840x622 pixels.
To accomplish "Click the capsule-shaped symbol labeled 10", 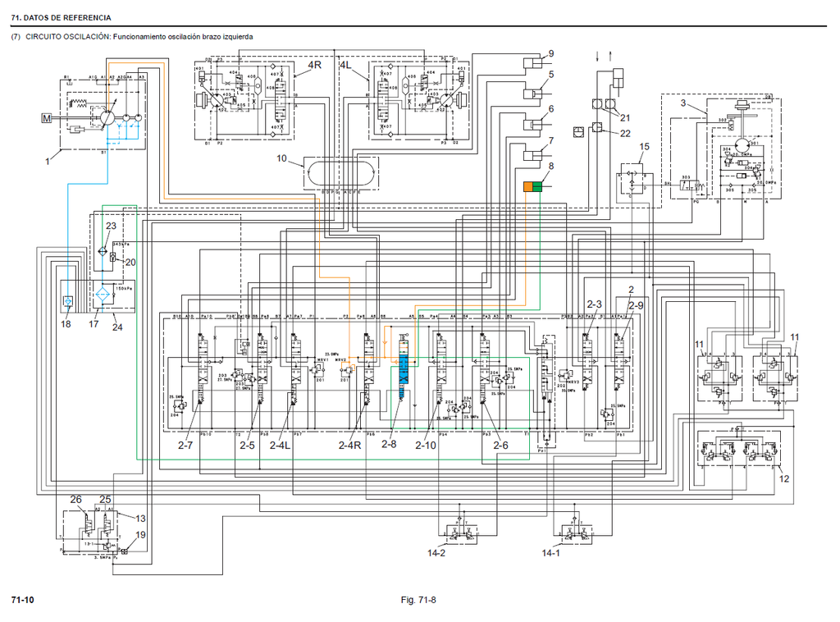I will click(x=340, y=172).
